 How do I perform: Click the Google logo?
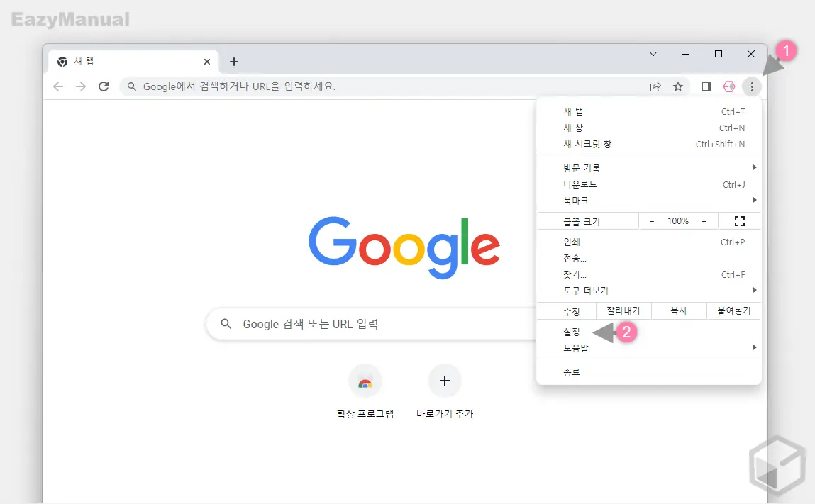click(404, 247)
